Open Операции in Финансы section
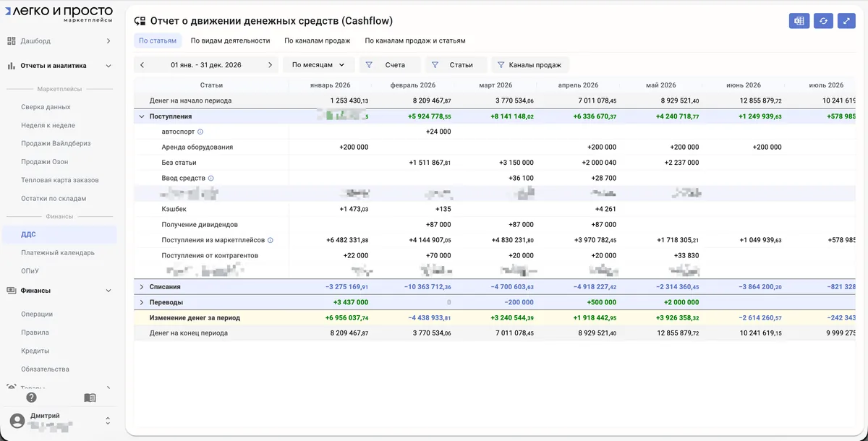The image size is (868, 441). 37,314
